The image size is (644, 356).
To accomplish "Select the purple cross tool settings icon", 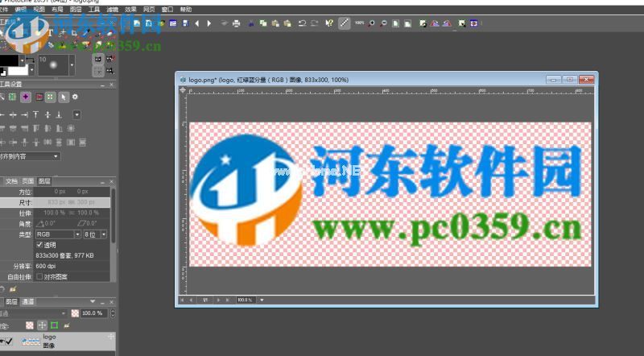I will tap(26, 97).
